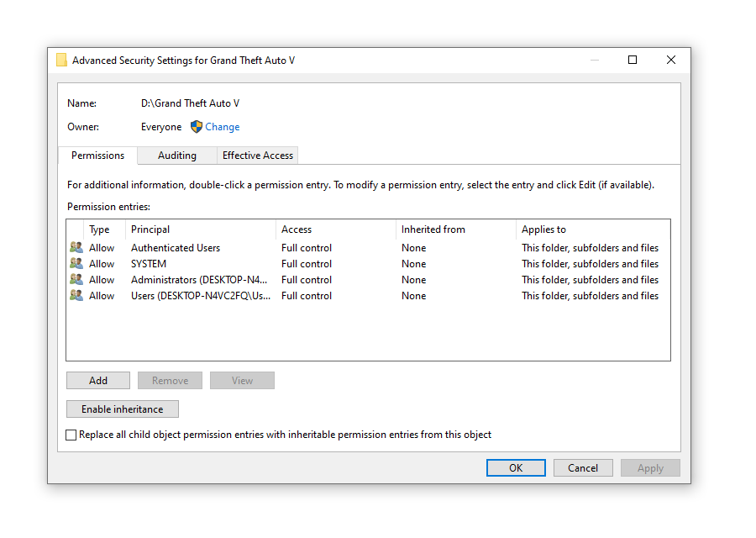Click Enable inheritance button

123,409
